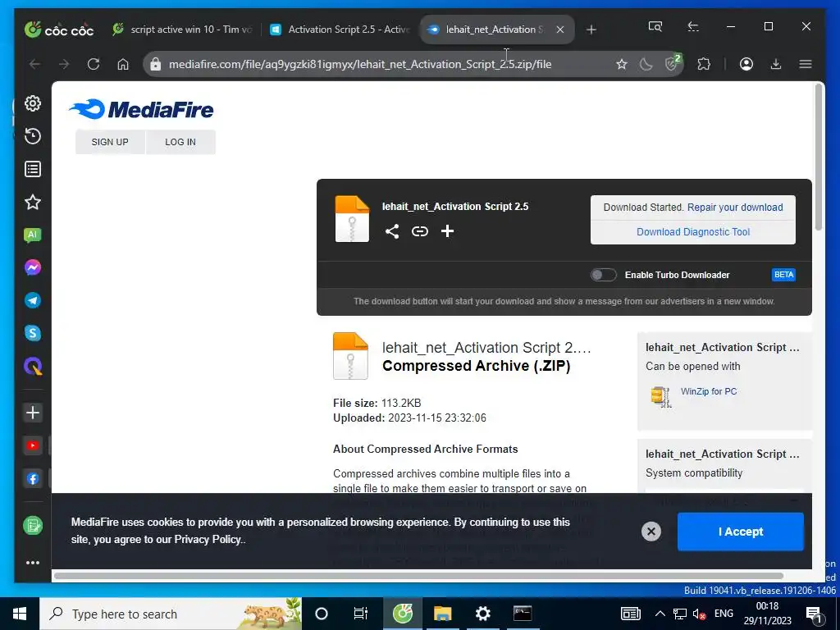Open tab search icon in title bar
The width and height of the screenshot is (840, 630).
click(655, 26)
